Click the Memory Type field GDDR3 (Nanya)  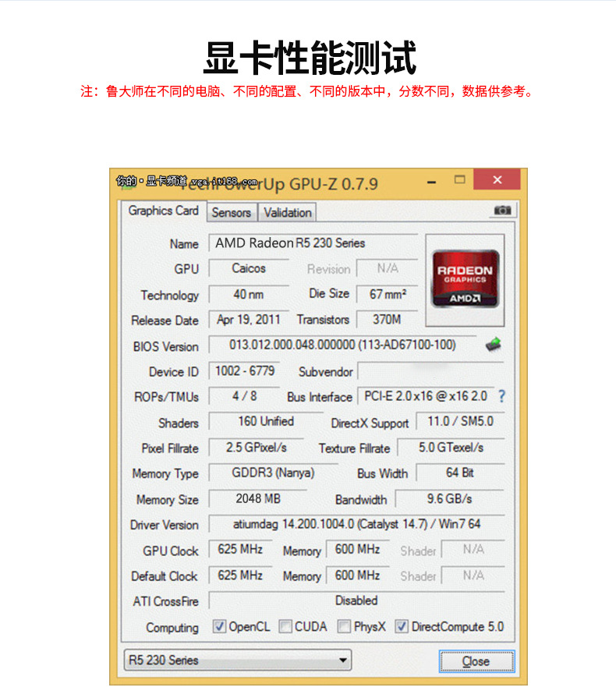(273, 473)
